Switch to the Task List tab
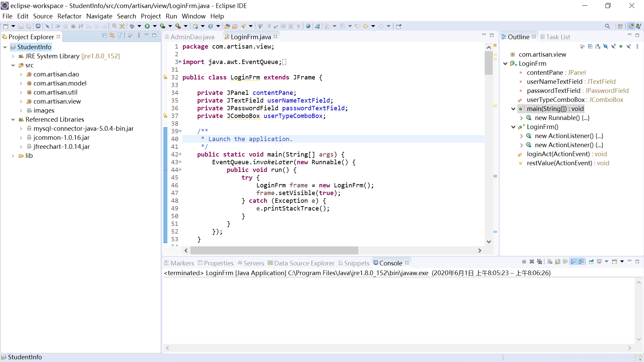 [555, 37]
